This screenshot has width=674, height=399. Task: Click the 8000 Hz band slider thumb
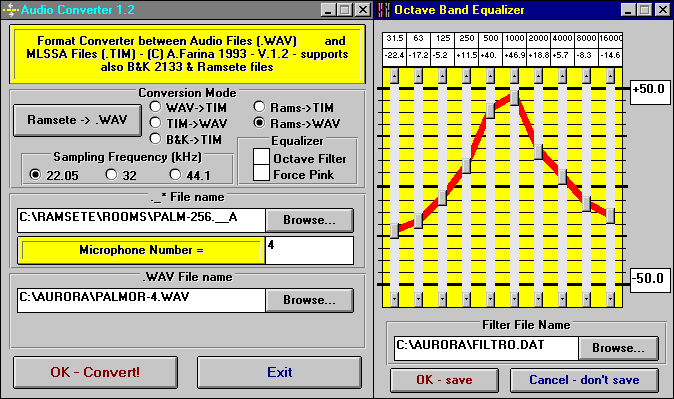[587, 204]
